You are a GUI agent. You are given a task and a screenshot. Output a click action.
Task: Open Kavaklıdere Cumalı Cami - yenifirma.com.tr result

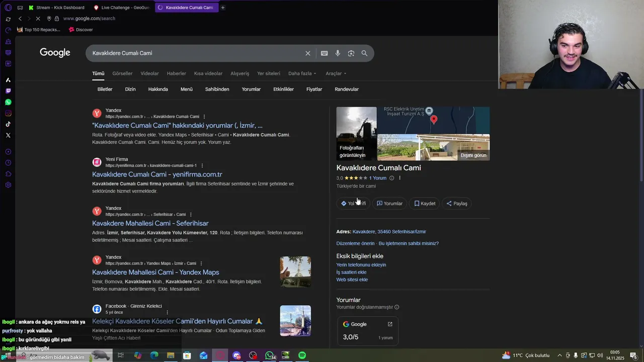point(157,174)
